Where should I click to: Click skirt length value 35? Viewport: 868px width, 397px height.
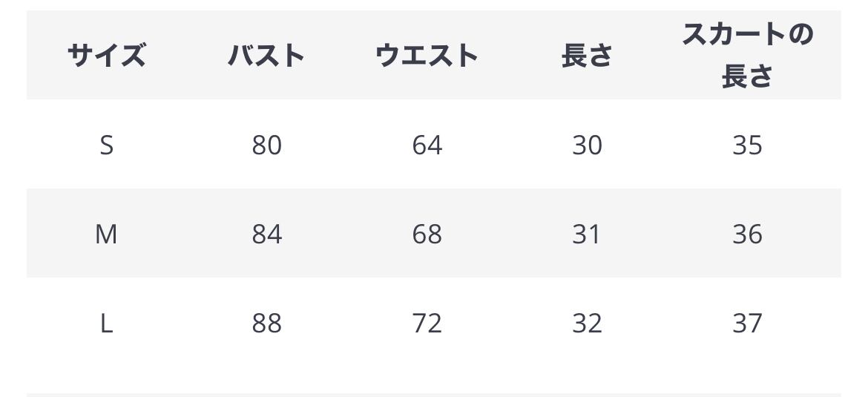pyautogui.click(x=747, y=145)
